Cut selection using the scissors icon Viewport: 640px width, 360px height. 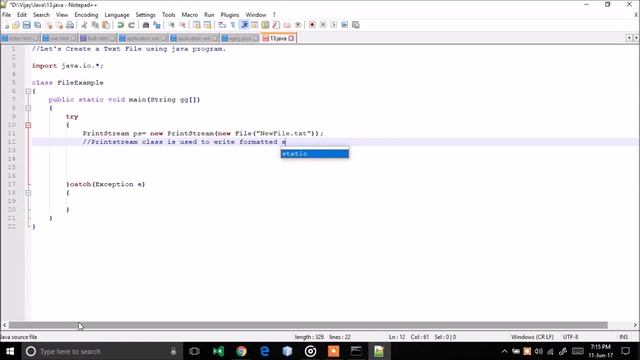[84, 25]
